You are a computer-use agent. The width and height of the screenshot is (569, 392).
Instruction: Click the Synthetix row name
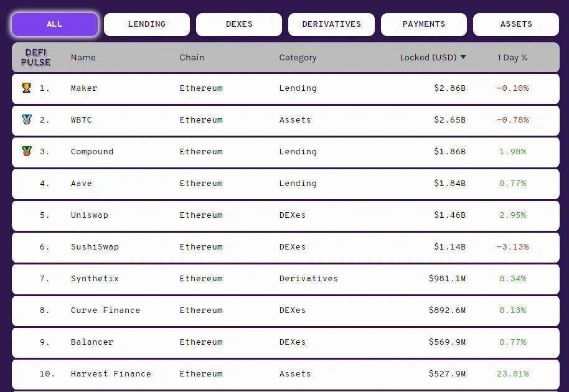(95, 279)
